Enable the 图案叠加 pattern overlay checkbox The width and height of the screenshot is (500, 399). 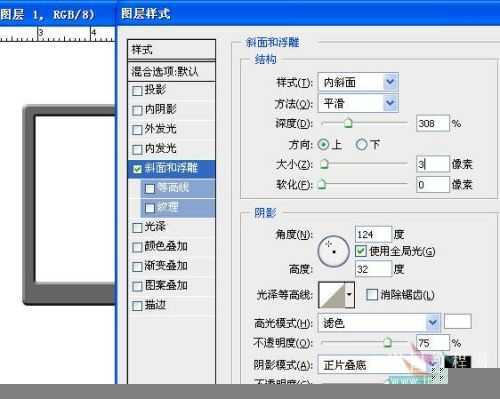click(x=137, y=287)
